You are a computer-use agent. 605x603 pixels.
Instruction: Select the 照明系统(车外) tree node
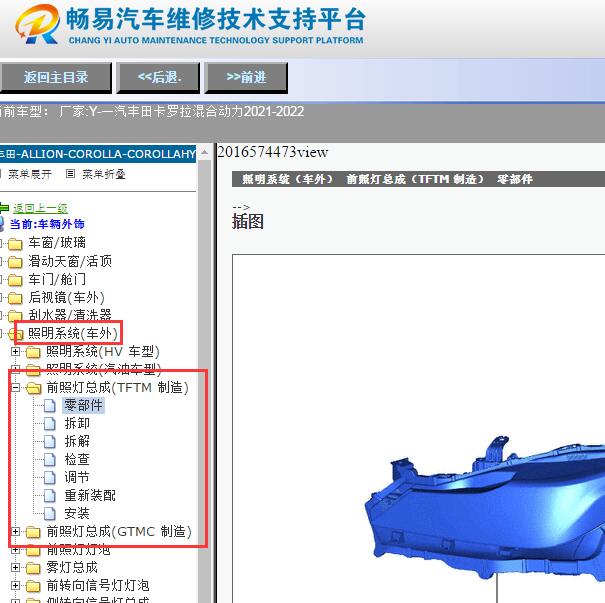(73, 333)
